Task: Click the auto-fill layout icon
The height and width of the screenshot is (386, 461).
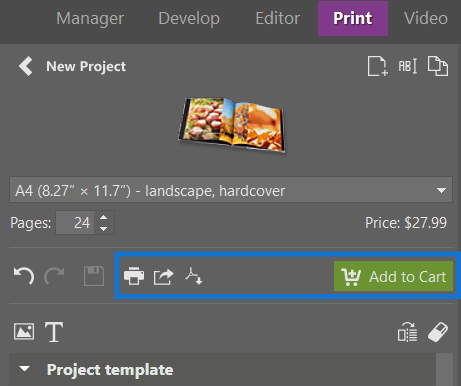Action: [407, 332]
